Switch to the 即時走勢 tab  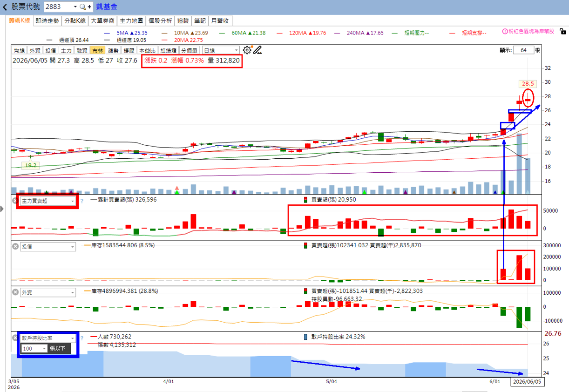point(47,20)
